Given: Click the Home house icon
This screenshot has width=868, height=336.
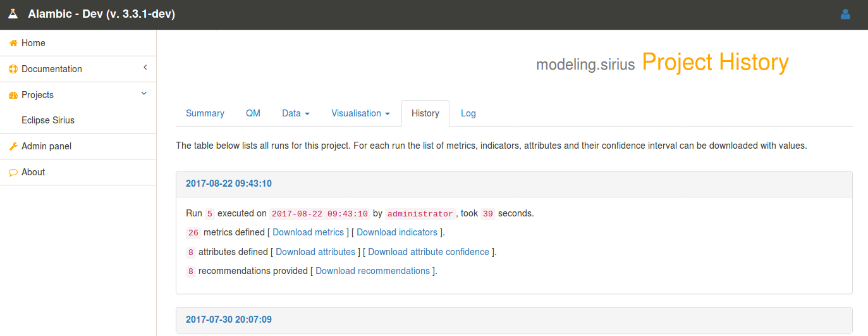Looking at the screenshot, I should tap(13, 43).
